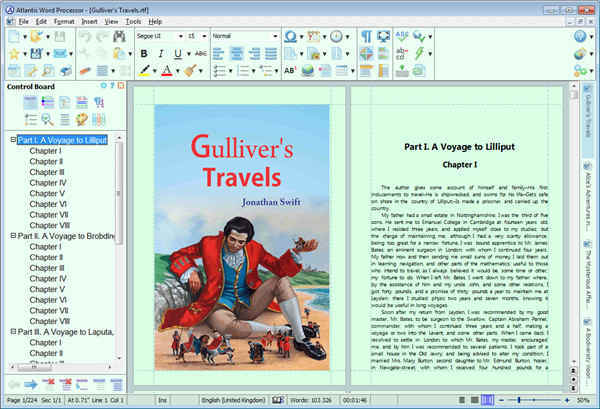Align paragraph left
This screenshot has width=600, height=409.
coord(218,54)
